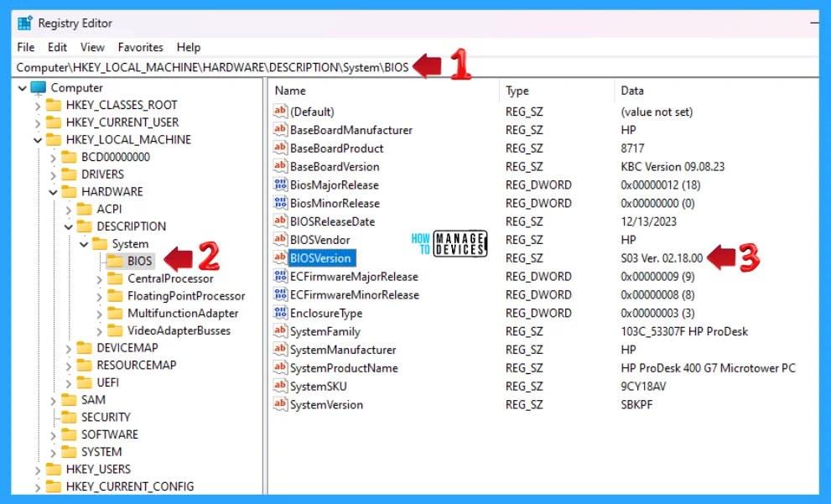Select the FloatingPointProcessor key
This screenshot has height=504, width=831.
[x=186, y=296]
